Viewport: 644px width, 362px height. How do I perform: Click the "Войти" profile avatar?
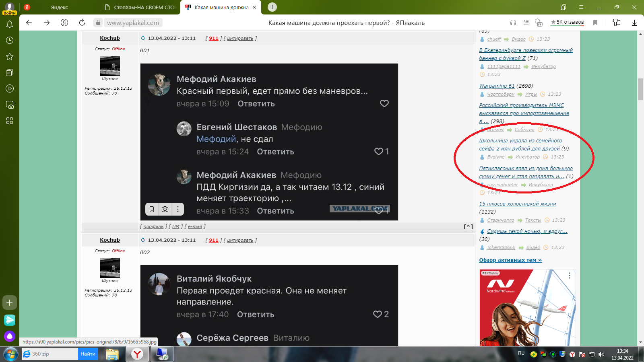(10, 8)
